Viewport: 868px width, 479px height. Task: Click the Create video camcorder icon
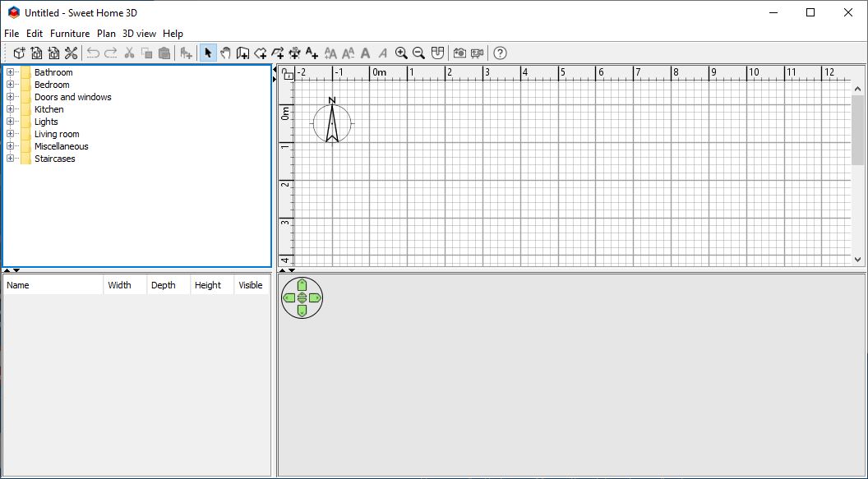[x=478, y=53]
